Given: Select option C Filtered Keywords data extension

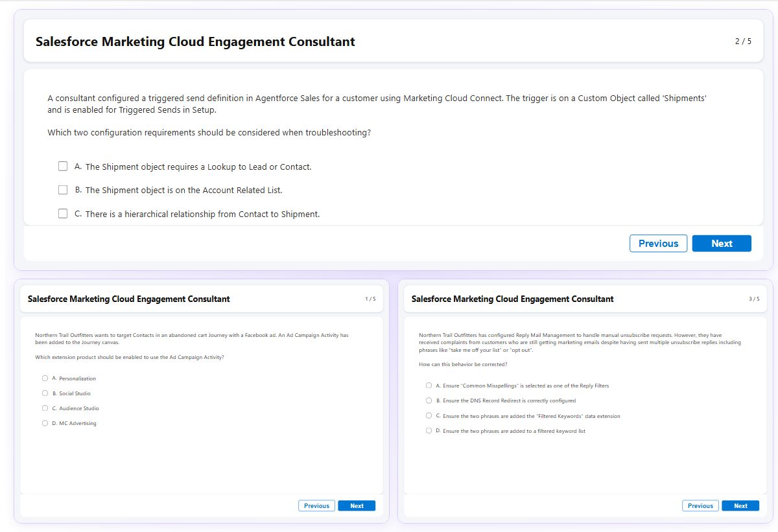Looking at the screenshot, I should point(429,415).
